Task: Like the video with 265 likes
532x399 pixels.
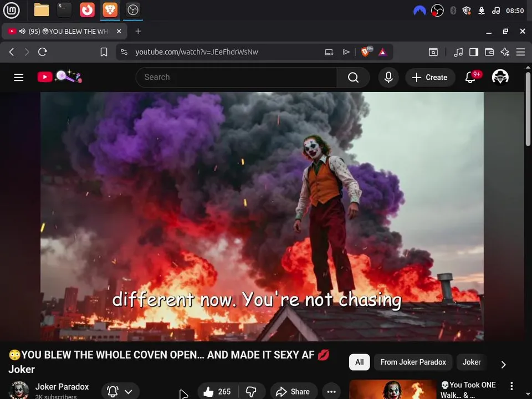Action: [217, 392]
